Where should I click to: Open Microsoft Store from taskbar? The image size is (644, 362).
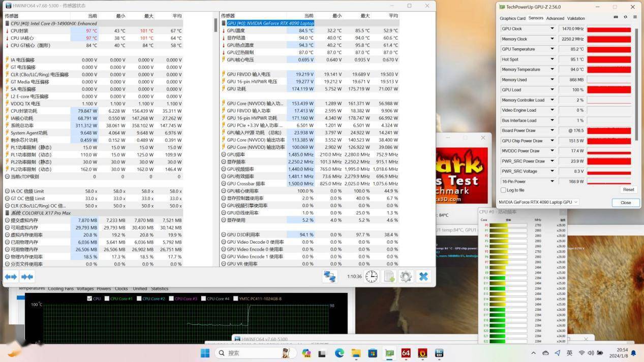point(373,353)
